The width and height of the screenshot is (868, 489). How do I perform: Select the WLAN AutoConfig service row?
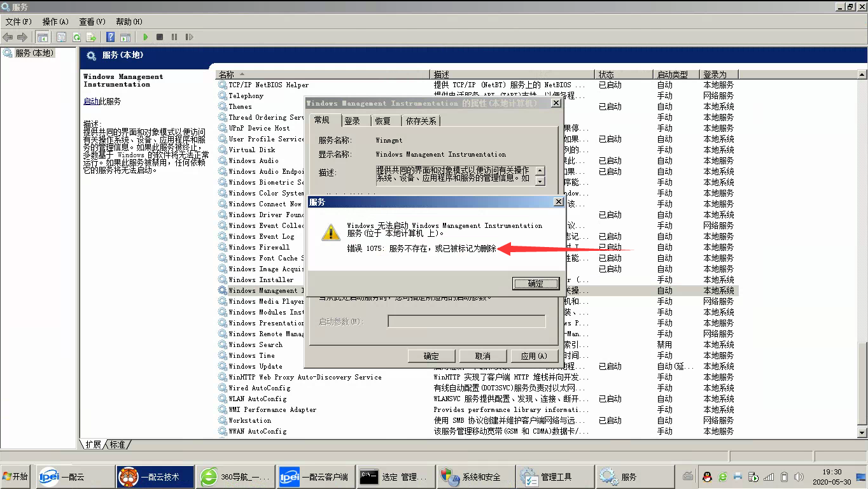[477, 399]
